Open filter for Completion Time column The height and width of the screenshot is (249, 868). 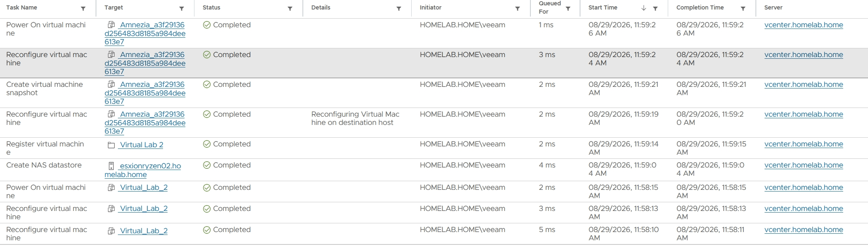click(743, 9)
